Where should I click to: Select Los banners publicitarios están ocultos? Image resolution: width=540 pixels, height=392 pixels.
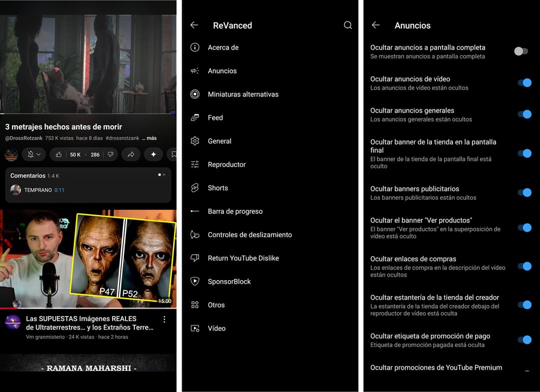click(x=423, y=198)
